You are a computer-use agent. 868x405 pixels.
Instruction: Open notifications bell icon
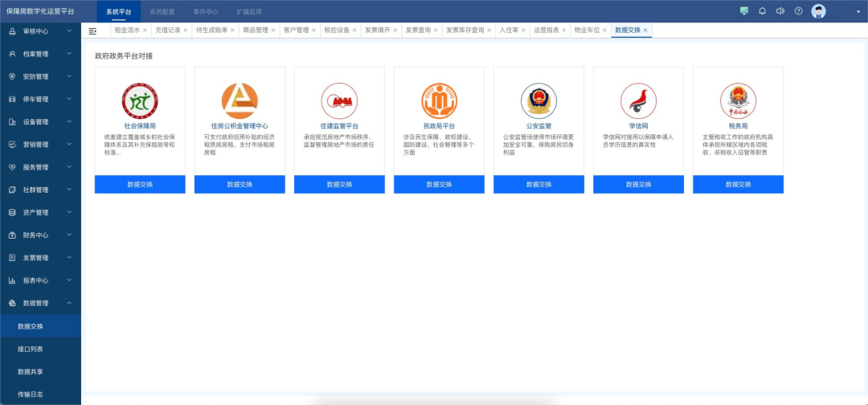pyautogui.click(x=762, y=11)
